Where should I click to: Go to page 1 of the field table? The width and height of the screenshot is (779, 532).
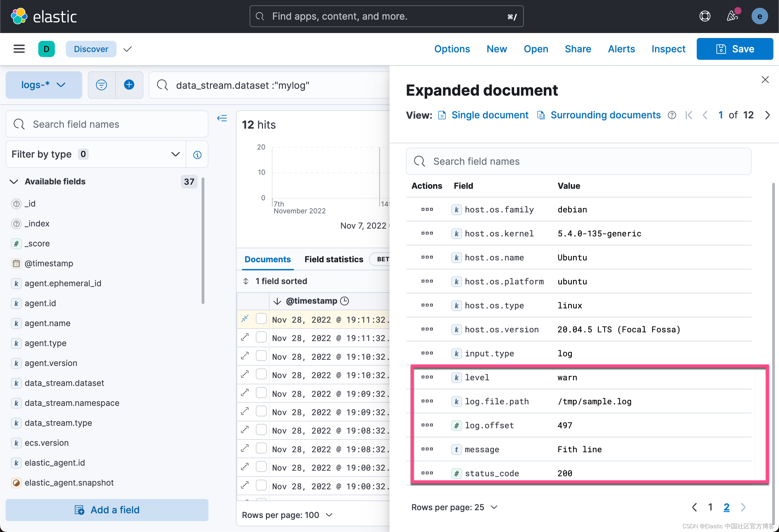point(710,507)
